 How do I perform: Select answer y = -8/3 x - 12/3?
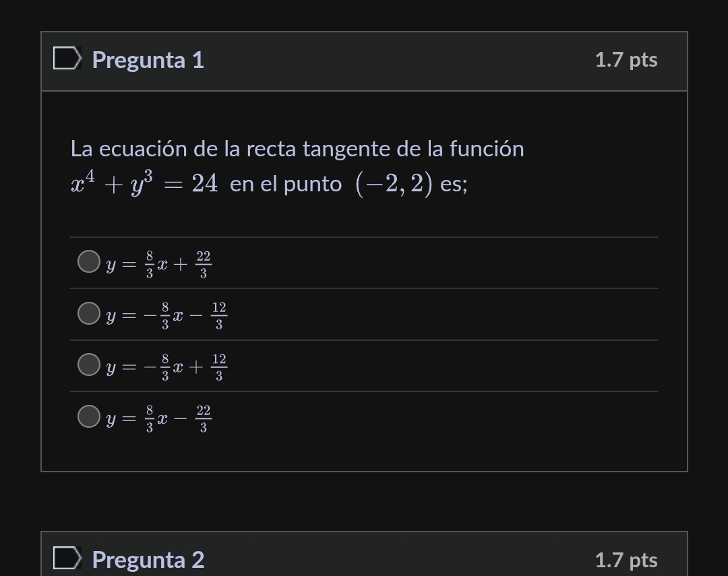point(88,314)
